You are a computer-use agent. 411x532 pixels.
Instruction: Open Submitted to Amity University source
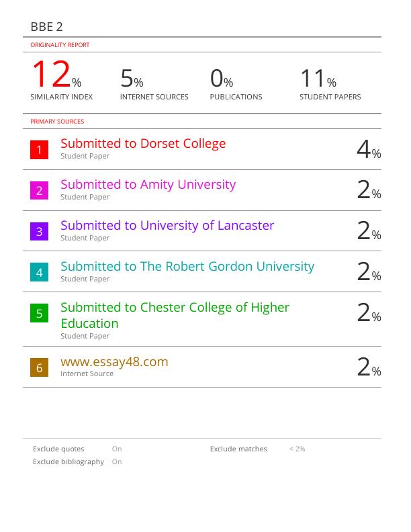pyautogui.click(x=148, y=185)
